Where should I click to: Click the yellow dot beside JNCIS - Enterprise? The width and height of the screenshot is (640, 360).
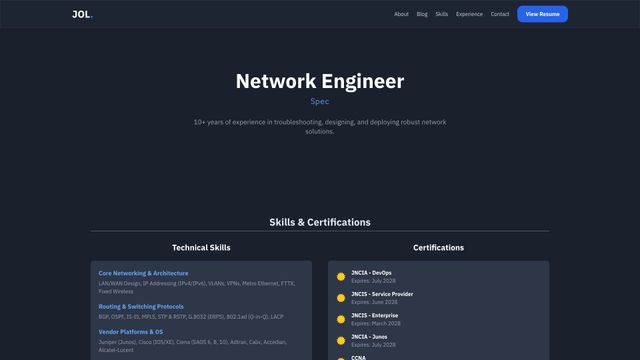tap(341, 319)
